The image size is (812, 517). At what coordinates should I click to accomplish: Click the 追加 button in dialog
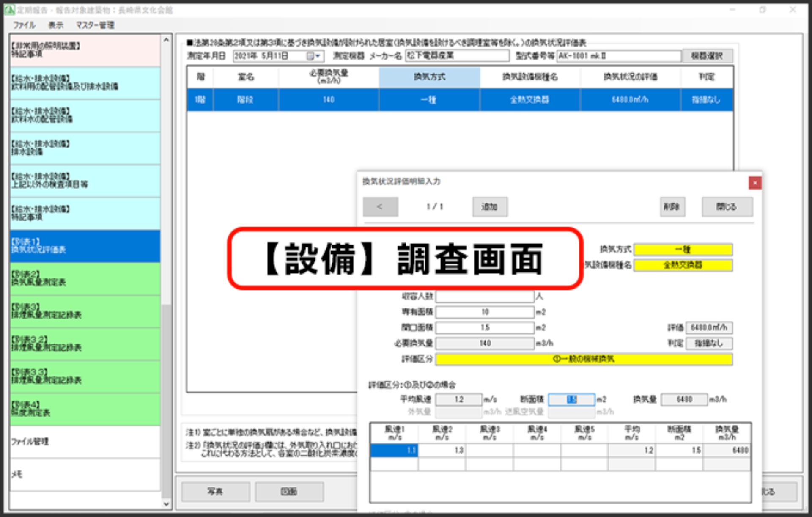click(x=490, y=207)
